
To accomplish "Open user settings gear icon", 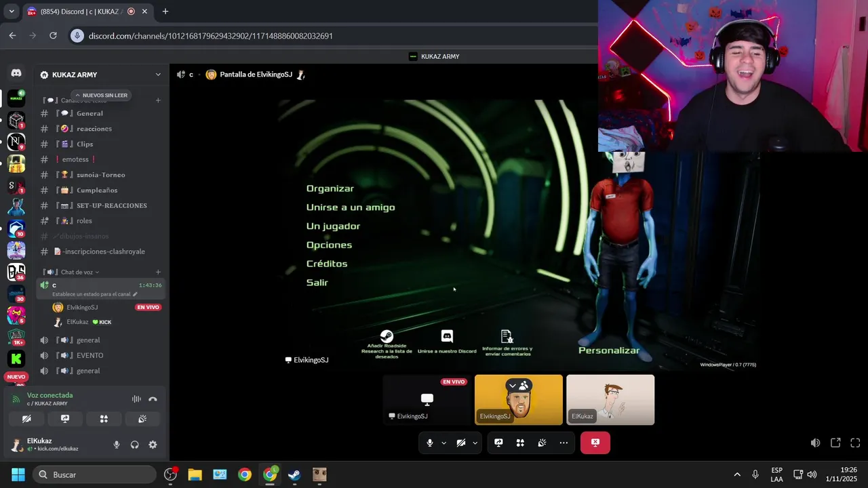I will [153, 445].
